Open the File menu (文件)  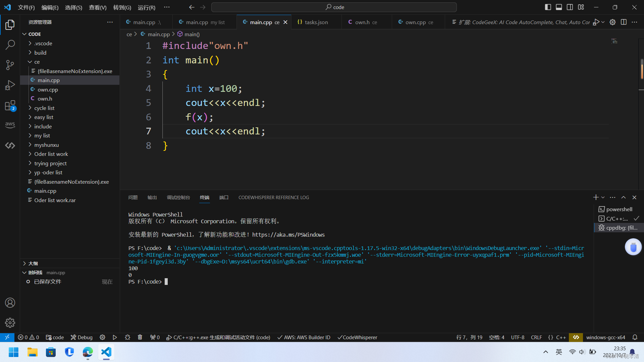(x=26, y=7)
